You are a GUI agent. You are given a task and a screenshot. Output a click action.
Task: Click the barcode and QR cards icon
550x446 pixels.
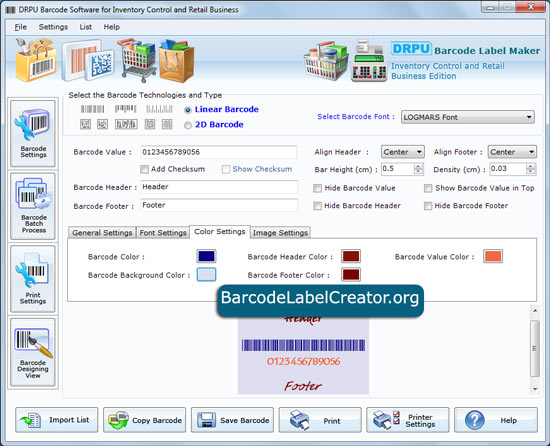click(x=88, y=61)
